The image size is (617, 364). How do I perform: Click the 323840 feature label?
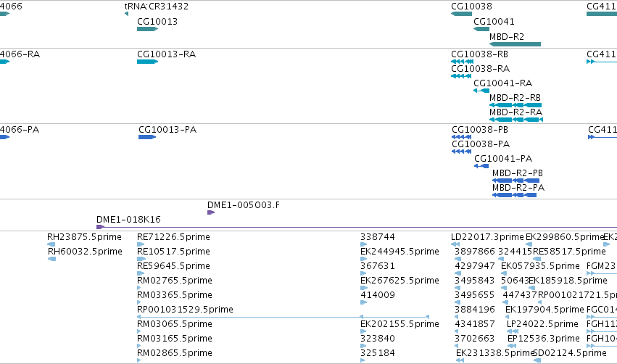377,339
